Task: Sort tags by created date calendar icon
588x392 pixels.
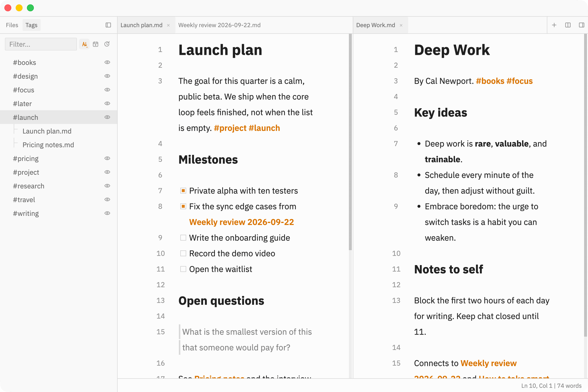Action: (x=96, y=44)
